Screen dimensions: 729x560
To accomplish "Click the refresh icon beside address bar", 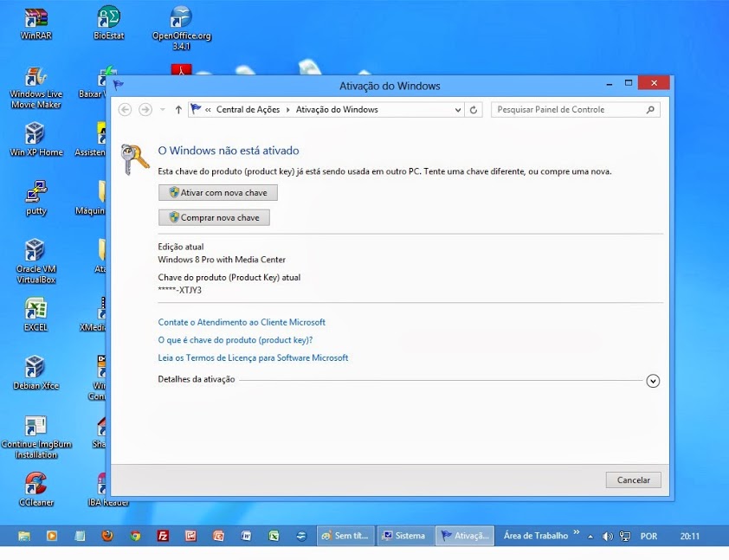I will (473, 110).
